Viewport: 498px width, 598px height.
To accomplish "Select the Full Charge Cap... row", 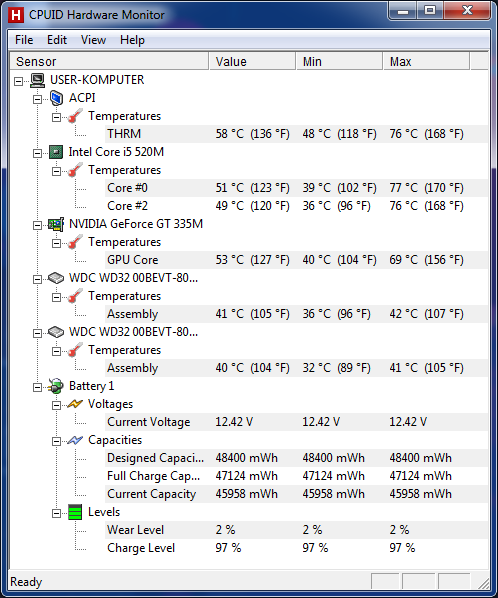I will pos(296,476).
